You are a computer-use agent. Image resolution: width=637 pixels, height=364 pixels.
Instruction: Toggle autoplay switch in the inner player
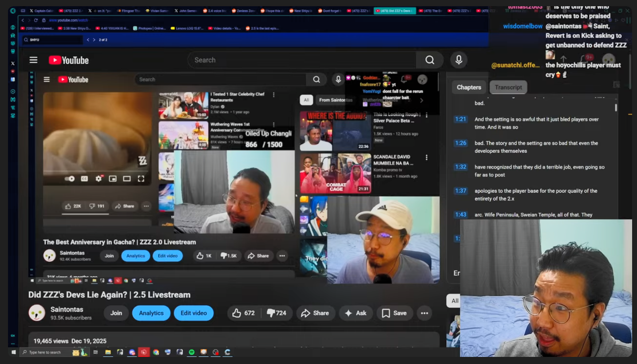point(70,179)
